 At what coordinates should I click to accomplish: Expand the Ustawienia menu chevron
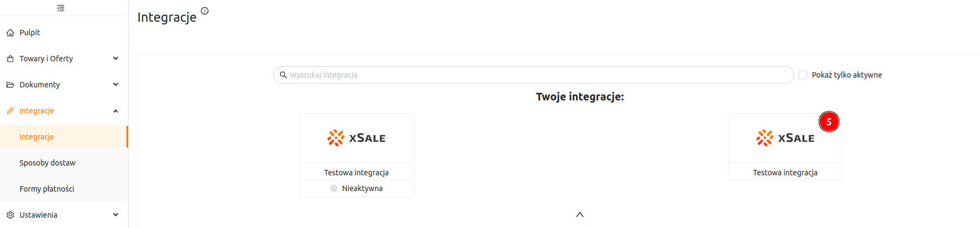click(116, 215)
